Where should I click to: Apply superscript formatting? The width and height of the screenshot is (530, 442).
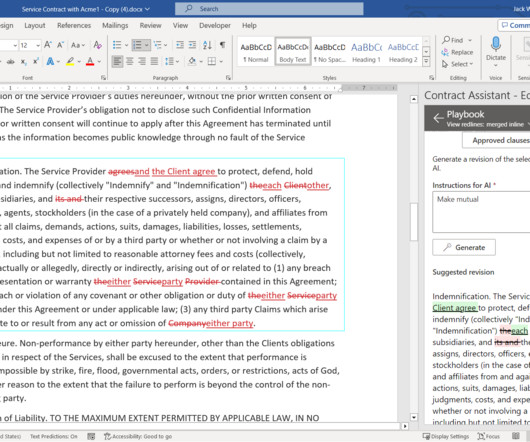[x=35, y=62]
